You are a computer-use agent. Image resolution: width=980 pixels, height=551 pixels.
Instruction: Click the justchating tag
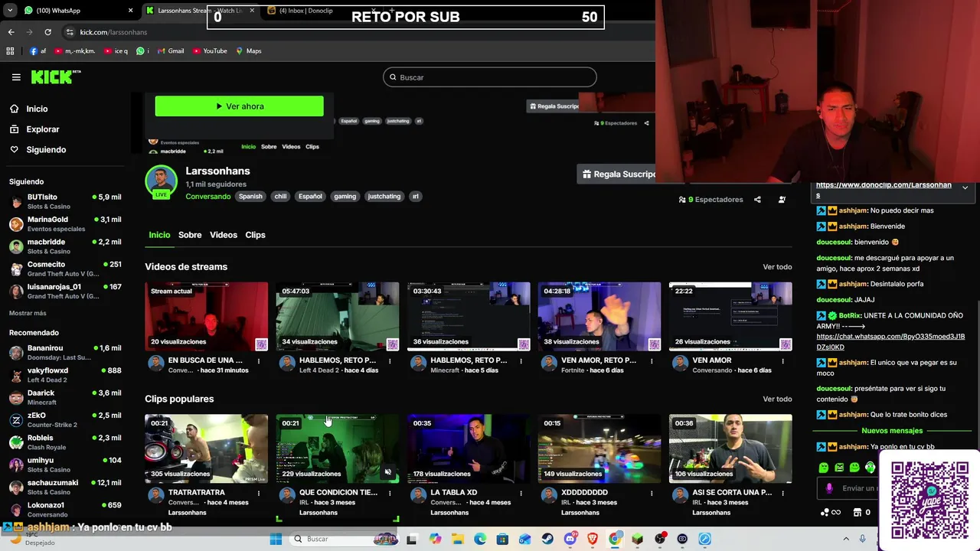pyautogui.click(x=384, y=196)
